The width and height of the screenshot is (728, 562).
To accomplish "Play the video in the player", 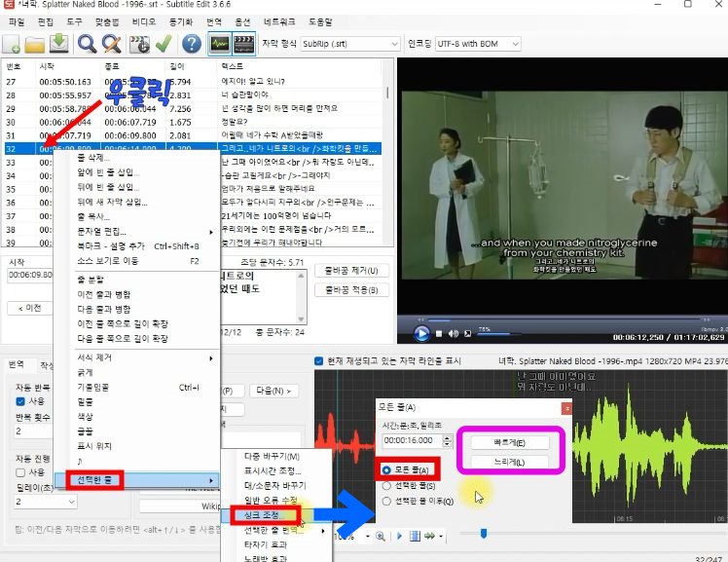I will pyautogui.click(x=421, y=333).
